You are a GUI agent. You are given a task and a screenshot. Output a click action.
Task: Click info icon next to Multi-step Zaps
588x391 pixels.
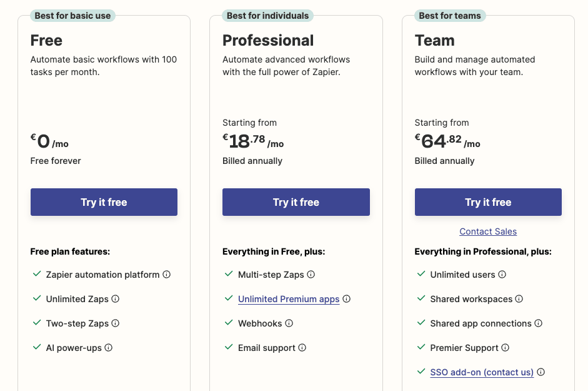pyautogui.click(x=311, y=275)
